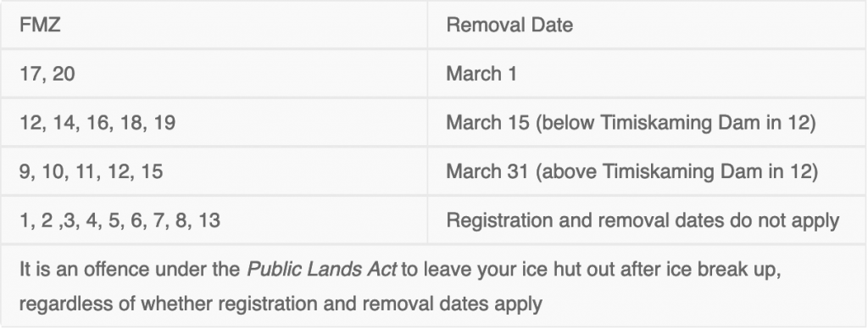Click the March 31 above Timiskaming Dam cell
The width and height of the screenshot is (868, 329).
coord(647,171)
